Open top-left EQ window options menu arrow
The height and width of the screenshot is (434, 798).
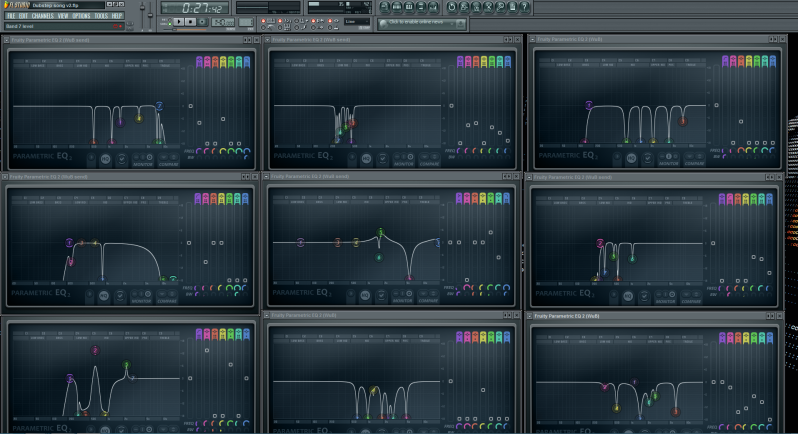(6, 40)
